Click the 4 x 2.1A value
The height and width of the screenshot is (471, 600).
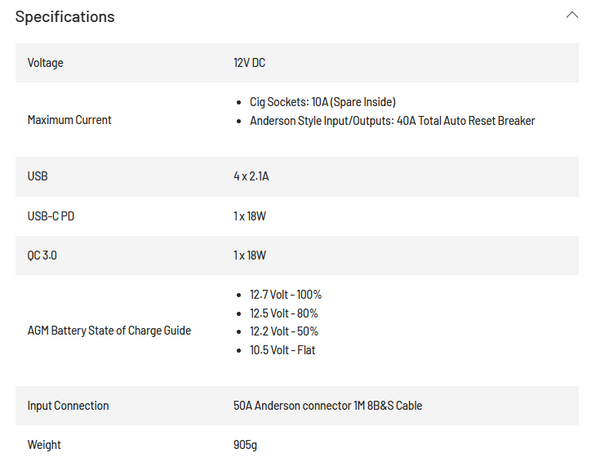click(x=251, y=176)
